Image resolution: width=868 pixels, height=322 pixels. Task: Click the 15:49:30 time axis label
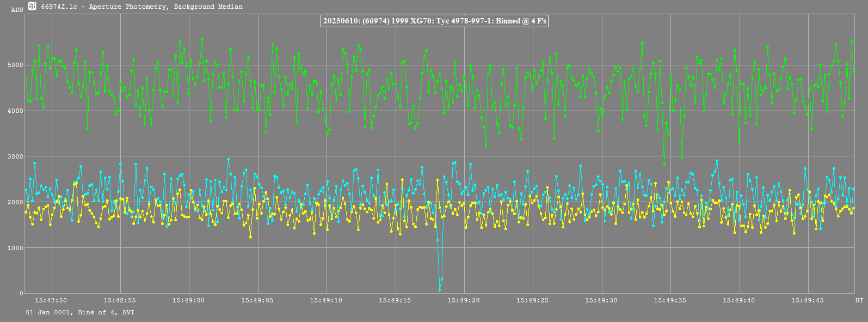tap(601, 300)
